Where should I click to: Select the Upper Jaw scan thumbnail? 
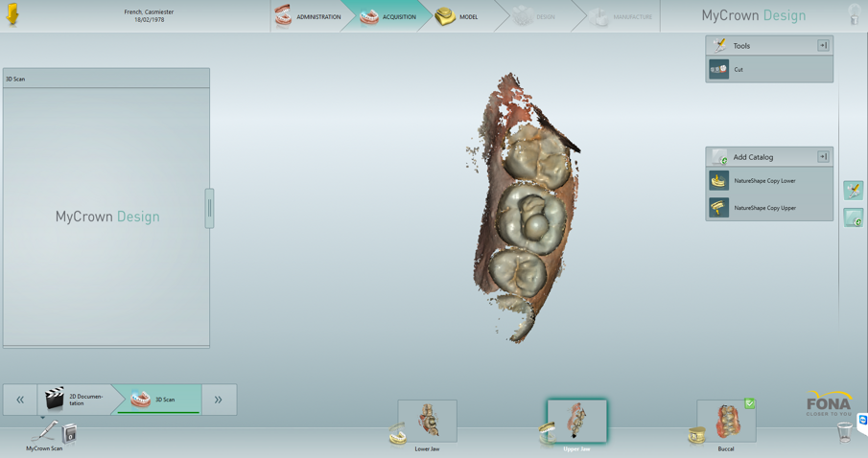point(576,422)
